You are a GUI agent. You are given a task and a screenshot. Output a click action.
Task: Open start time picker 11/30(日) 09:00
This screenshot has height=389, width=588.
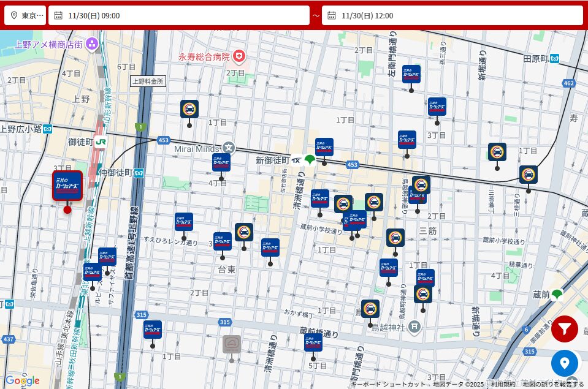[x=179, y=15]
